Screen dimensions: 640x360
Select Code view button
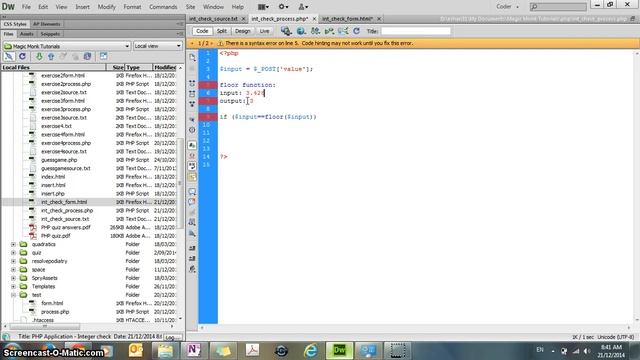click(x=202, y=31)
